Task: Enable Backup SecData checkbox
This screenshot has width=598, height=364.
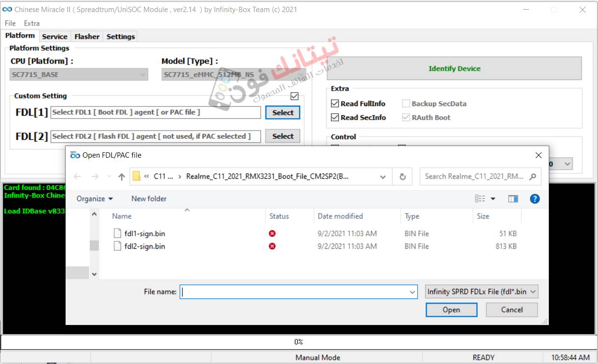Action: (x=406, y=104)
